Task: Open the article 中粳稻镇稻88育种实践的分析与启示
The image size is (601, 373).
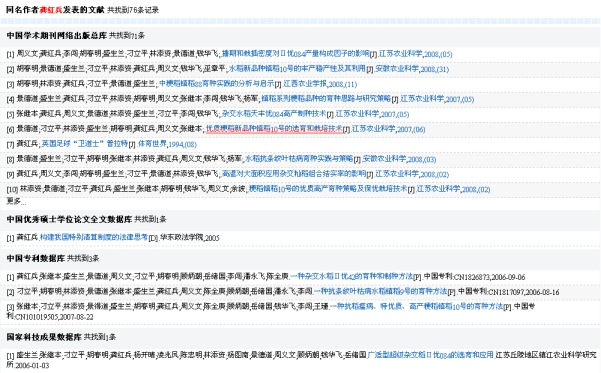Action: (217, 84)
